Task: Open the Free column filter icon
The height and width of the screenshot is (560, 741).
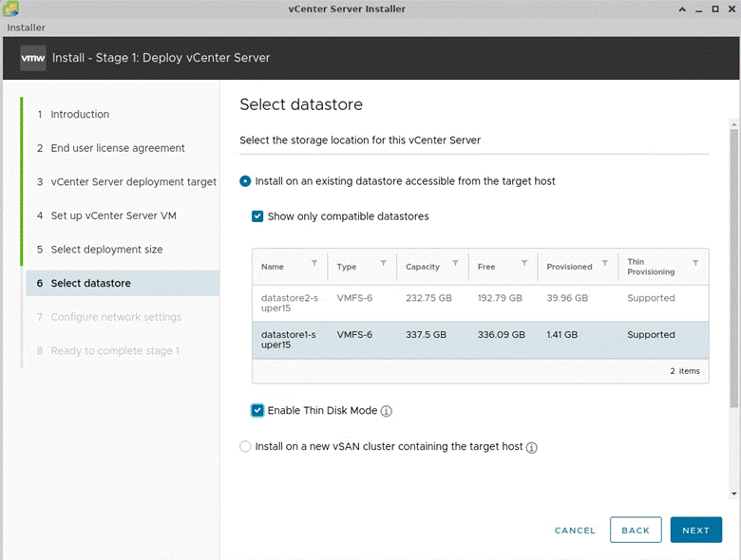Action: click(x=524, y=263)
